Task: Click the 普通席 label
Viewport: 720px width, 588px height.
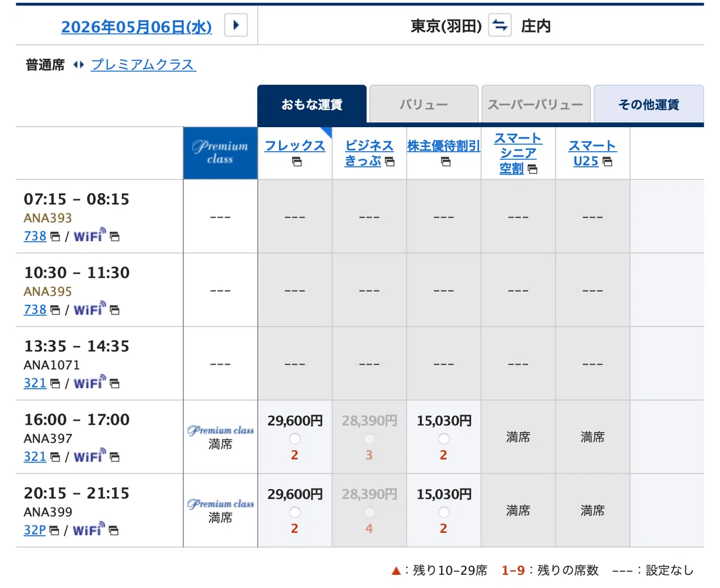Action: pos(45,65)
